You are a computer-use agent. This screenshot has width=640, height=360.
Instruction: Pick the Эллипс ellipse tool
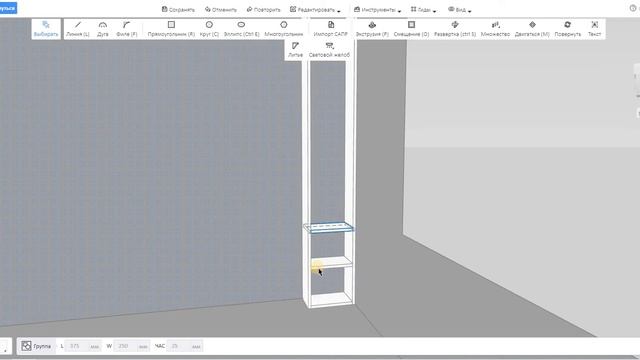click(x=241, y=29)
